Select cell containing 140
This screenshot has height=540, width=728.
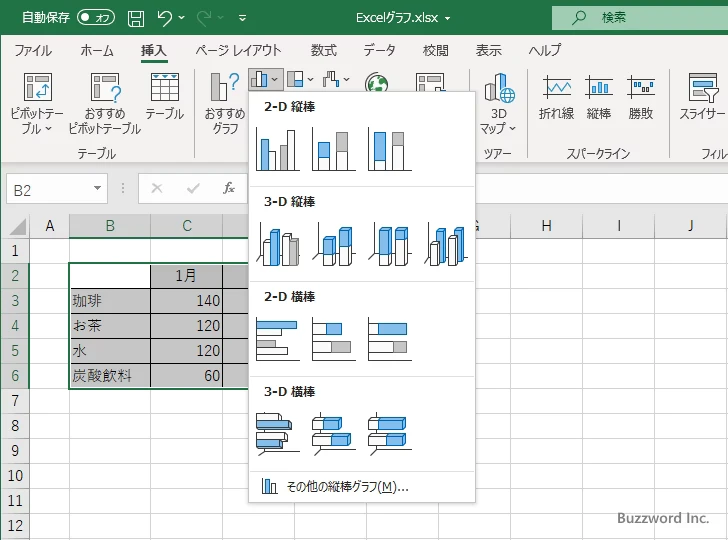click(186, 301)
